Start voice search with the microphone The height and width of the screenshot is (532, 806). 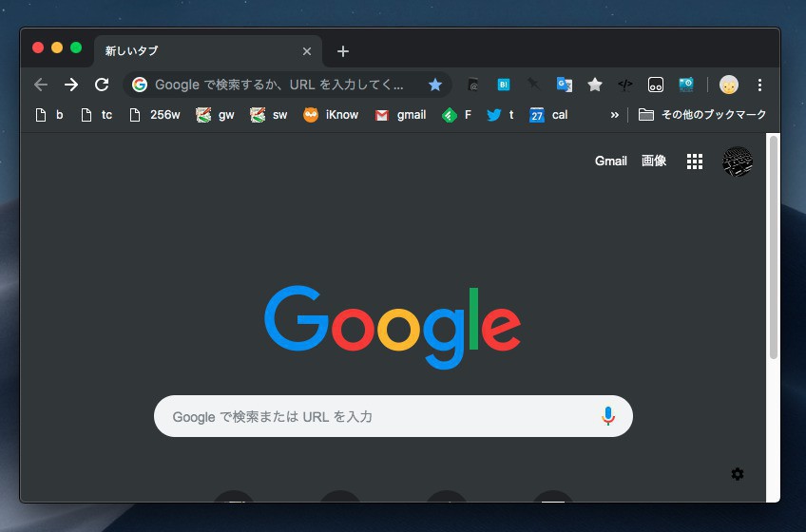608,416
